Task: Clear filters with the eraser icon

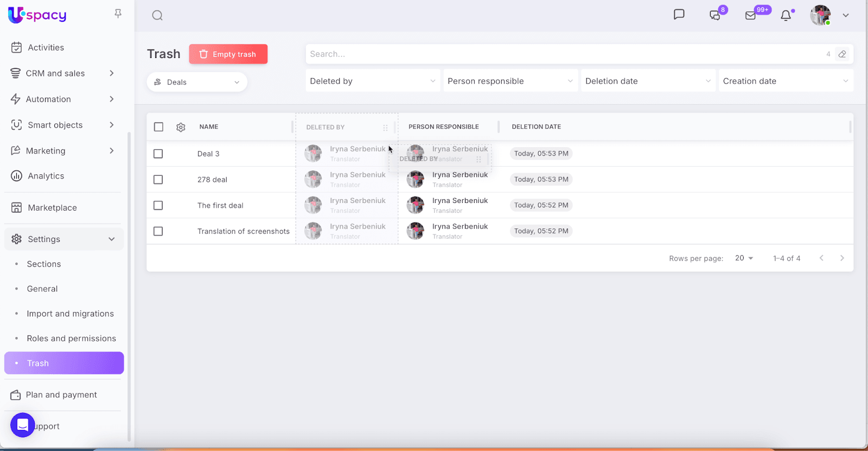Action: click(842, 54)
